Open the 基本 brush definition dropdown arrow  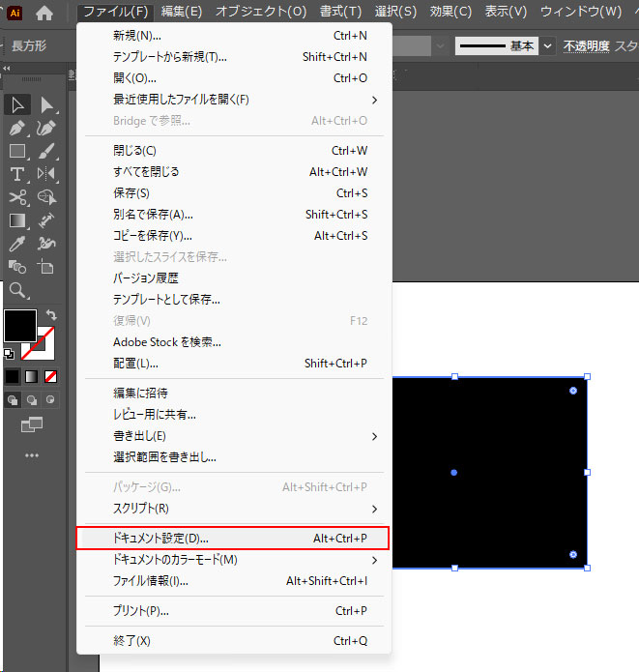point(547,45)
